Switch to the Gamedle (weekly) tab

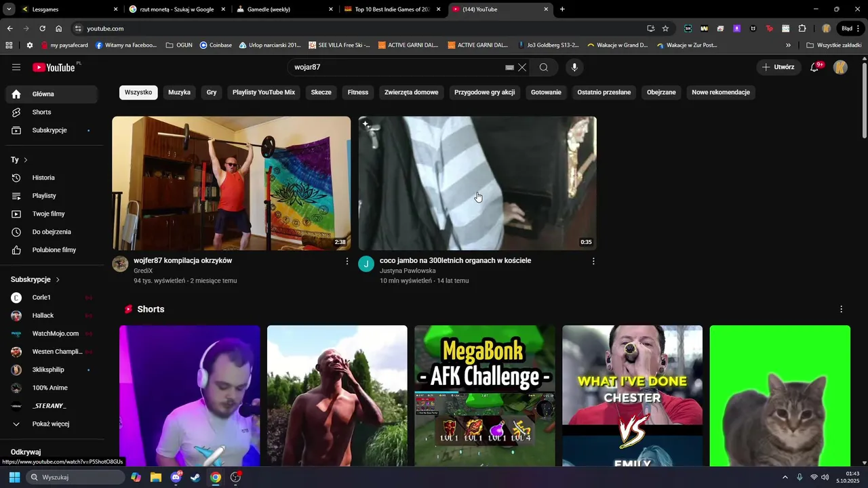285,9
